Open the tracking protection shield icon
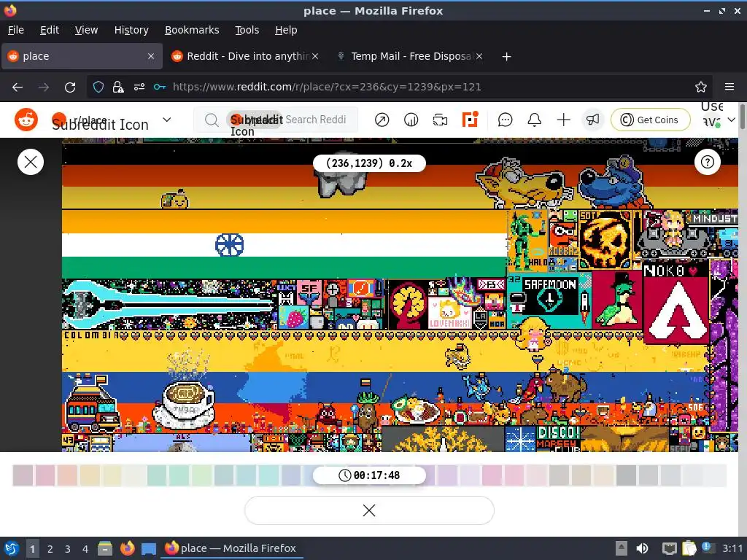The width and height of the screenshot is (747, 560). (98, 87)
